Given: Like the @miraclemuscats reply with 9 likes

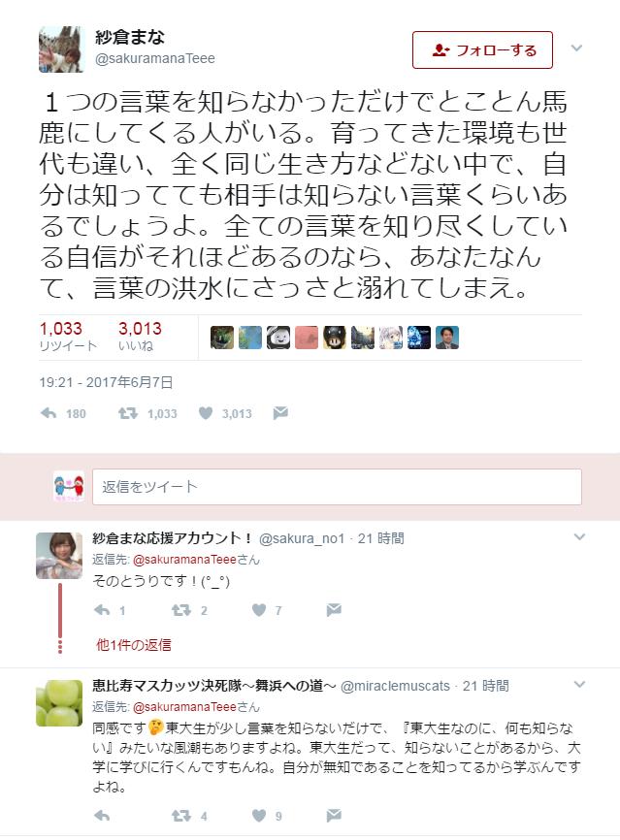Looking at the screenshot, I should [259, 816].
